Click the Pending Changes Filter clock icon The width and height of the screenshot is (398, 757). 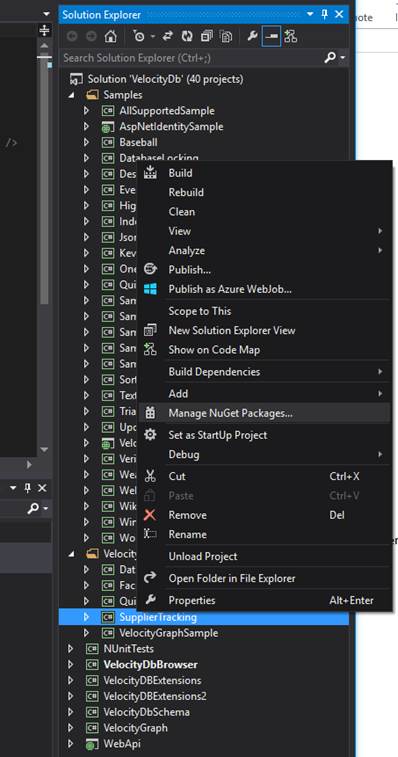tap(140, 37)
